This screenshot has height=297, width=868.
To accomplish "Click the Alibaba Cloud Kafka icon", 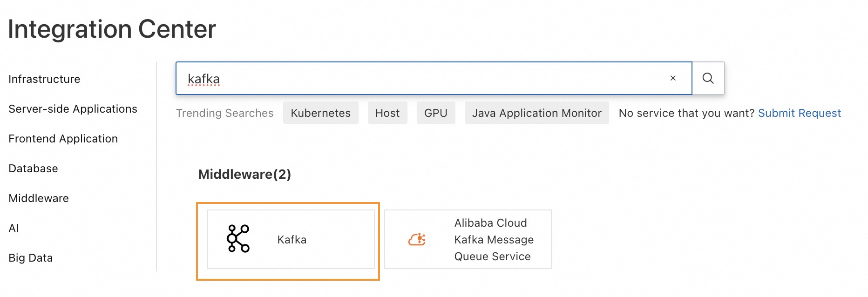I will (417, 239).
